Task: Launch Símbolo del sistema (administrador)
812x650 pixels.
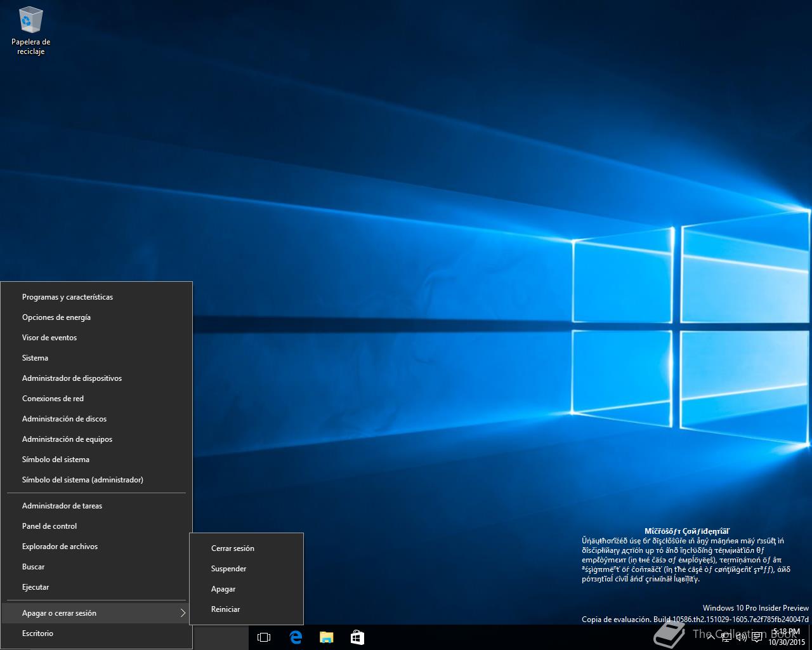Action: 96,480
